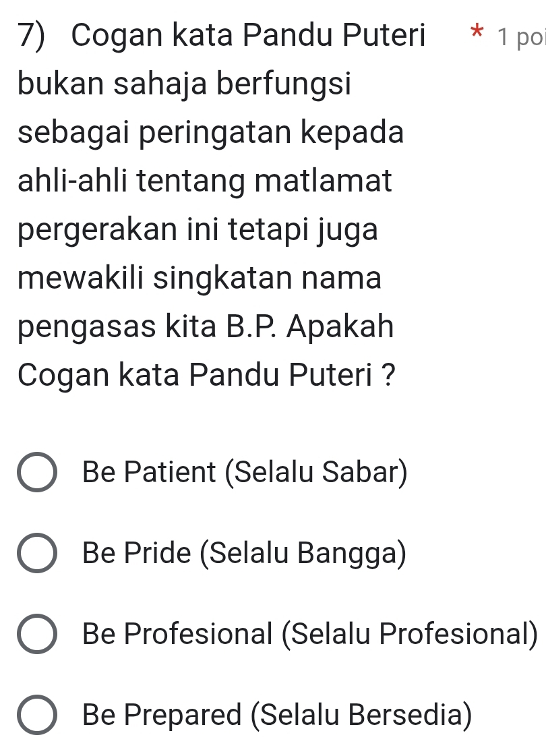Image resolution: width=546 pixels, height=756 pixels.
Task: Select the Be Patient radio button
Action: pyautogui.click(x=37, y=472)
